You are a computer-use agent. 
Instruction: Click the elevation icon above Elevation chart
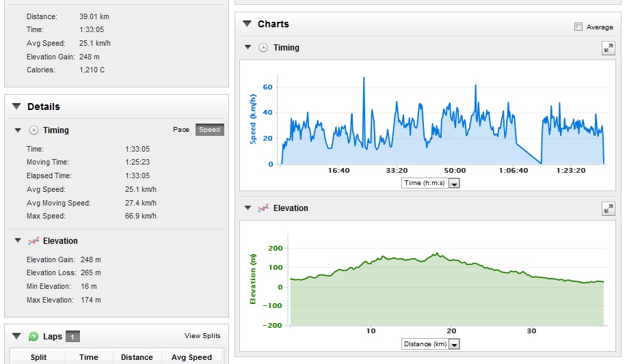click(x=263, y=208)
